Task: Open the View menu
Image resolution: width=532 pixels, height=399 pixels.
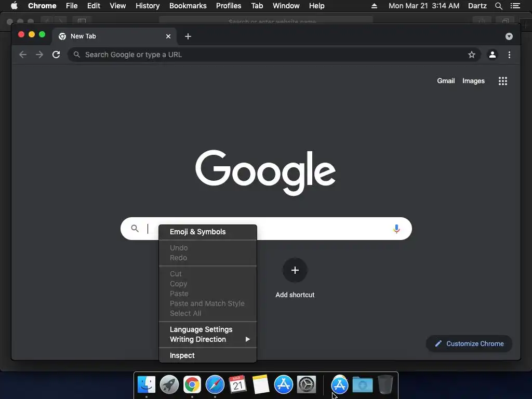Action: (118, 6)
